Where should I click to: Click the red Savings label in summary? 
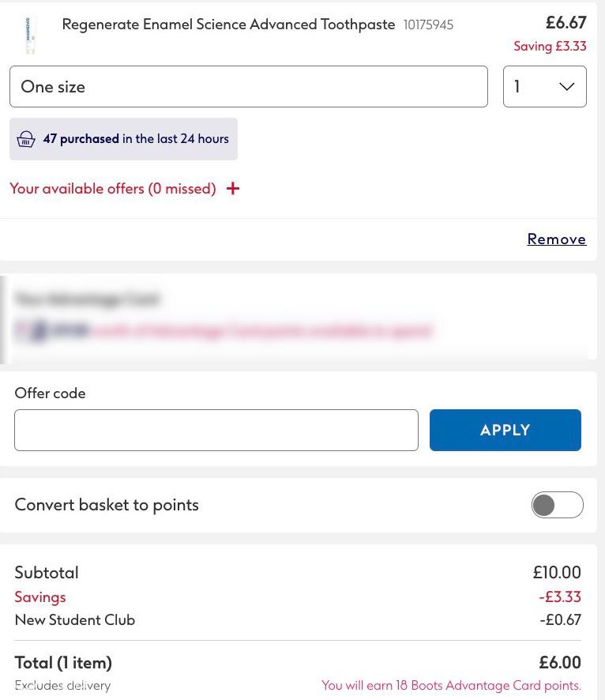pyautogui.click(x=40, y=597)
